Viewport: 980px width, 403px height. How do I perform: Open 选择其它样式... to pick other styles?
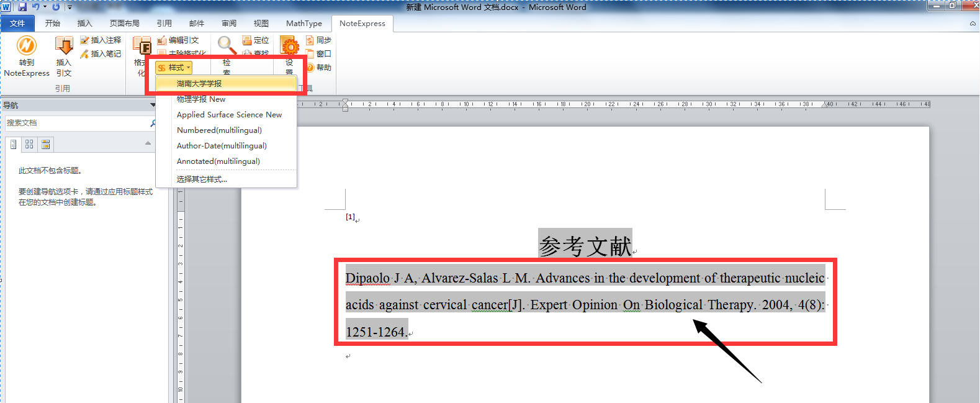(226, 179)
